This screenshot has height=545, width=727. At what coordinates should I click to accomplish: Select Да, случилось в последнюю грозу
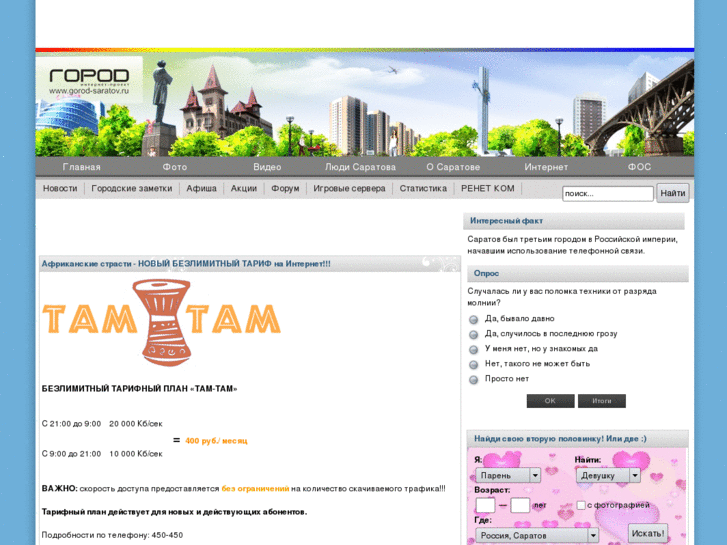[x=473, y=334]
